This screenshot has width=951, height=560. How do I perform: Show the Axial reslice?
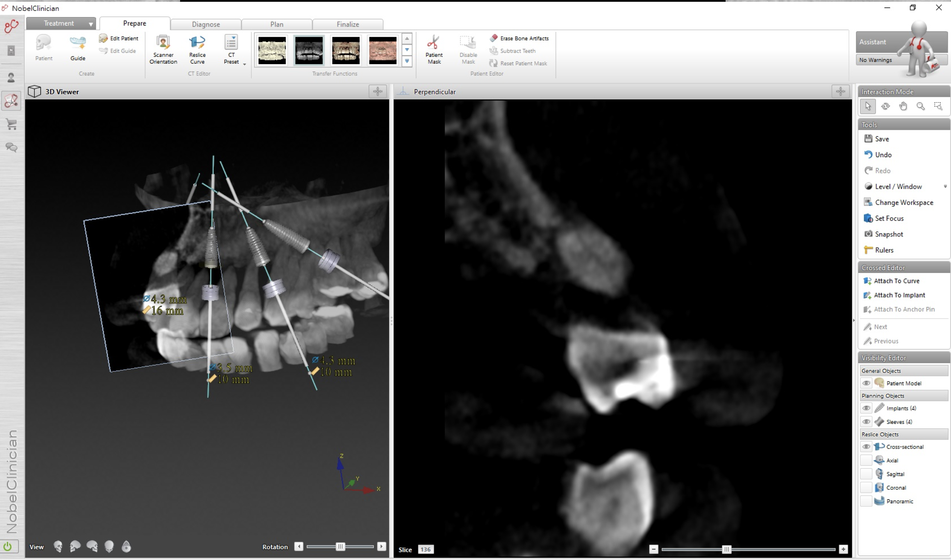tap(866, 460)
